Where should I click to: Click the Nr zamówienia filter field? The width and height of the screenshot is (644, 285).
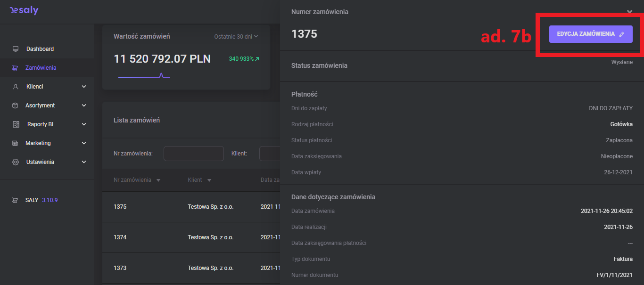(193, 154)
